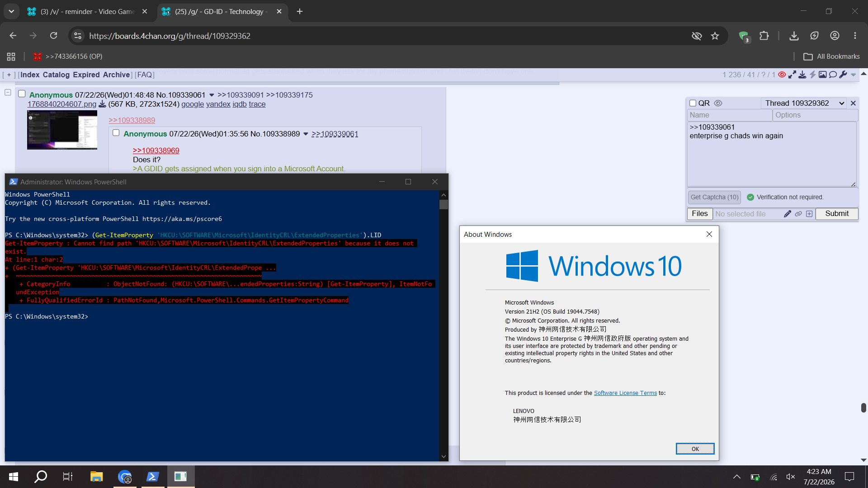
Task: Follow the >>109339175 backlink
Action: click(x=289, y=95)
